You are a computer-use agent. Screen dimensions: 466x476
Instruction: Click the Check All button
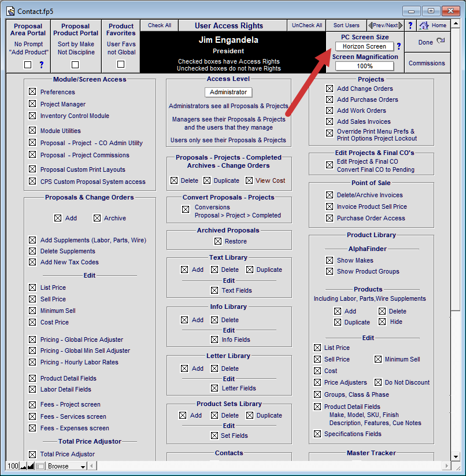click(x=159, y=25)
